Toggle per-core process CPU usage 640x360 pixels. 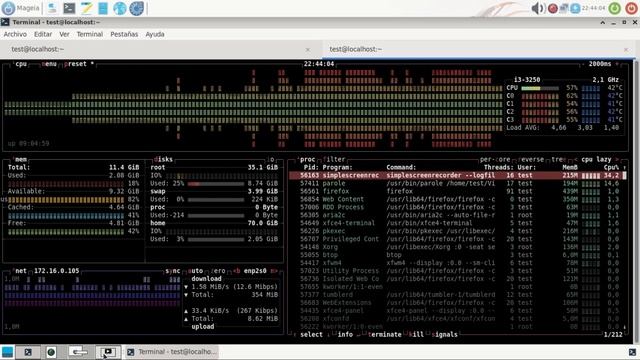[x=495, y=160]
